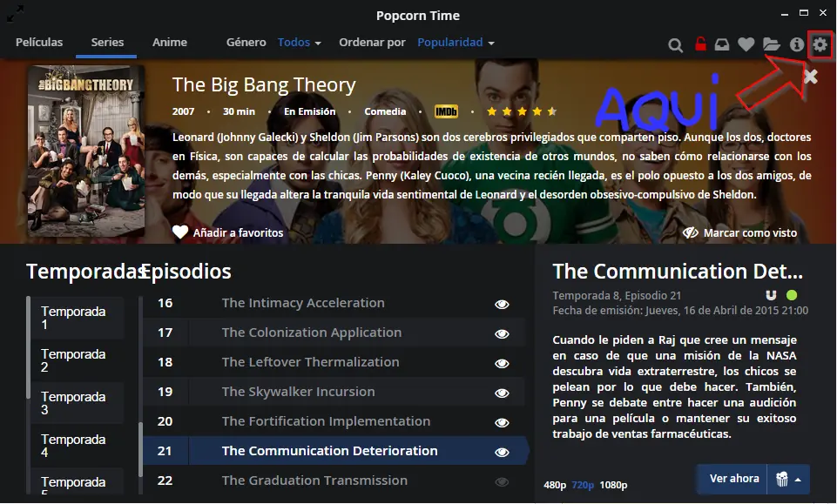Click the eye icon beside Marcar como visto
Screen dimensions: 837x504
pos(690,232)
